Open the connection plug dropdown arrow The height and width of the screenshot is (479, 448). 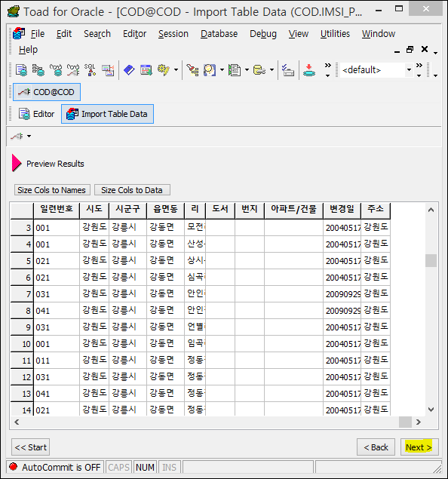click(29, 137)
